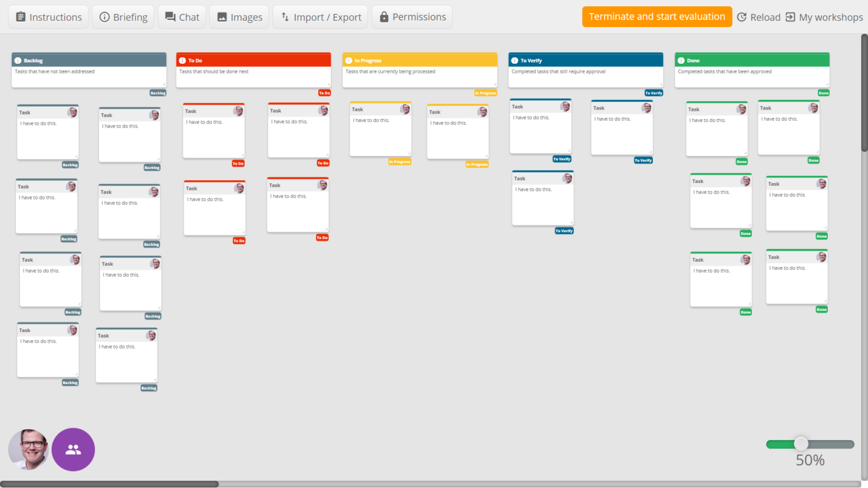
Task: Click the purple group participants icon
Action: coord(73,450)
